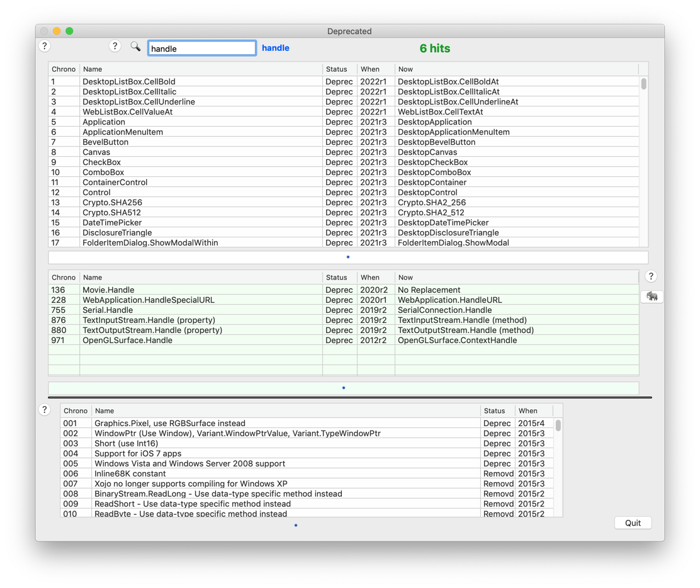Click the elephant icon beside the results table
Viewport: 700px width, 588px height.
[652, 297]
